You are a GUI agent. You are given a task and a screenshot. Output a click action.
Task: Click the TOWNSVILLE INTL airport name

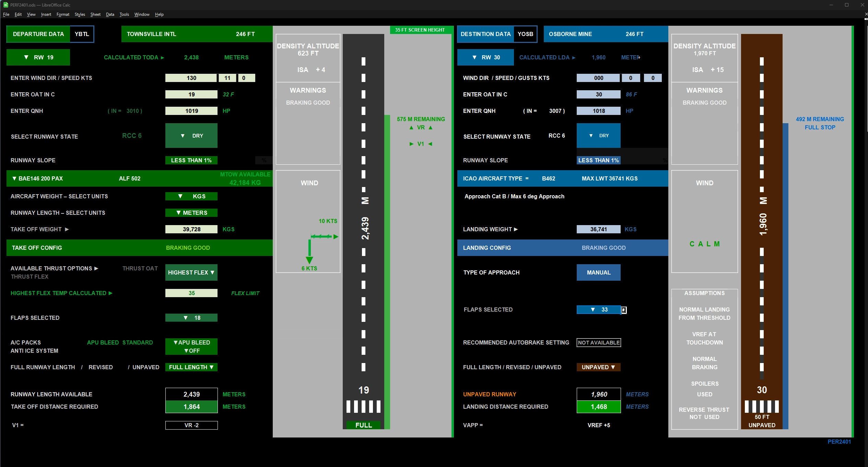(151, 34)
